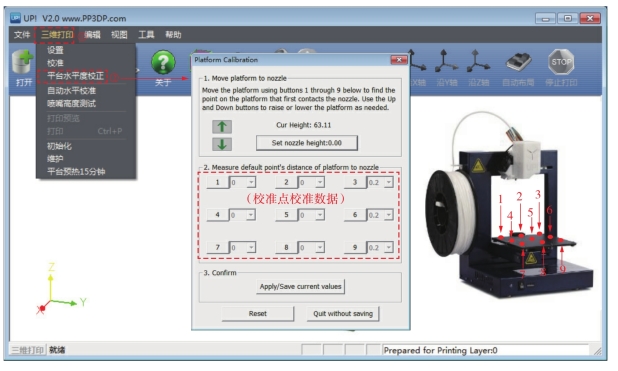Click the STOP print icon
The image size is (618, 371).
[561, 62]
